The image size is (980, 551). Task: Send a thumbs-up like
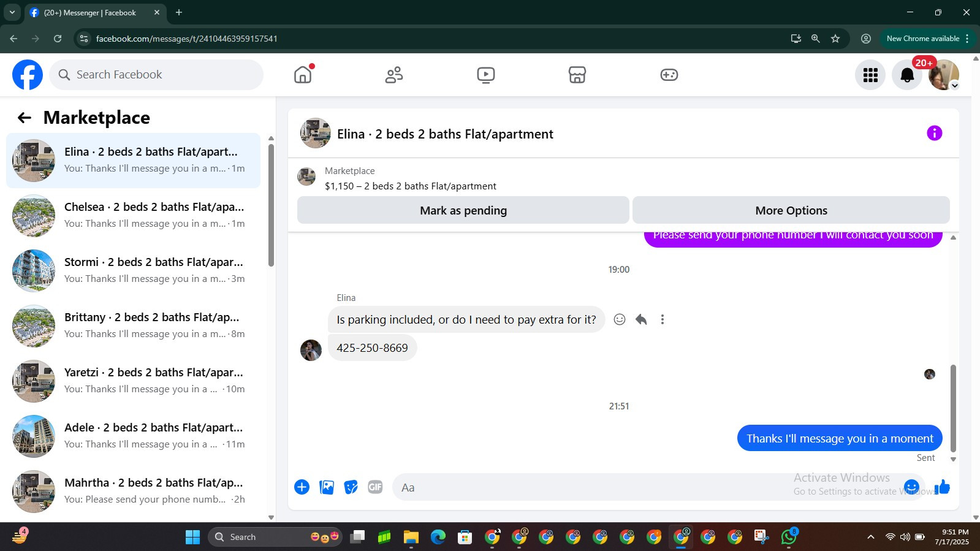point(943,487)
